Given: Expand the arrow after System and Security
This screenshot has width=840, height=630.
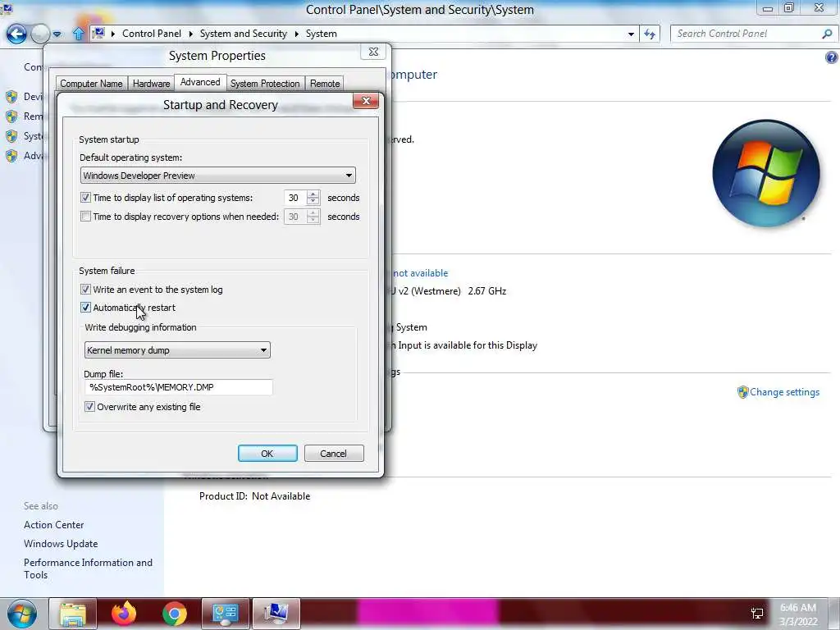Looking at the screenshot, I should (297, 34).
